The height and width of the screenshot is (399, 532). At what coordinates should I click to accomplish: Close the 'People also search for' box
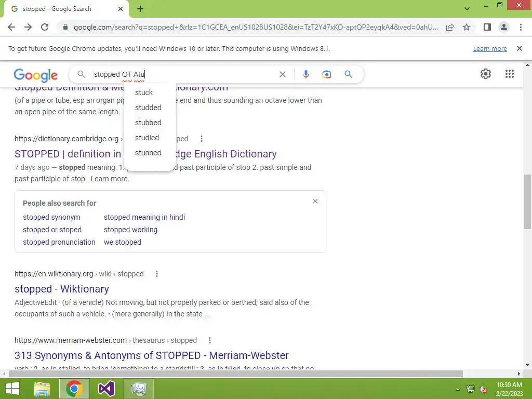tap(315, 201)
